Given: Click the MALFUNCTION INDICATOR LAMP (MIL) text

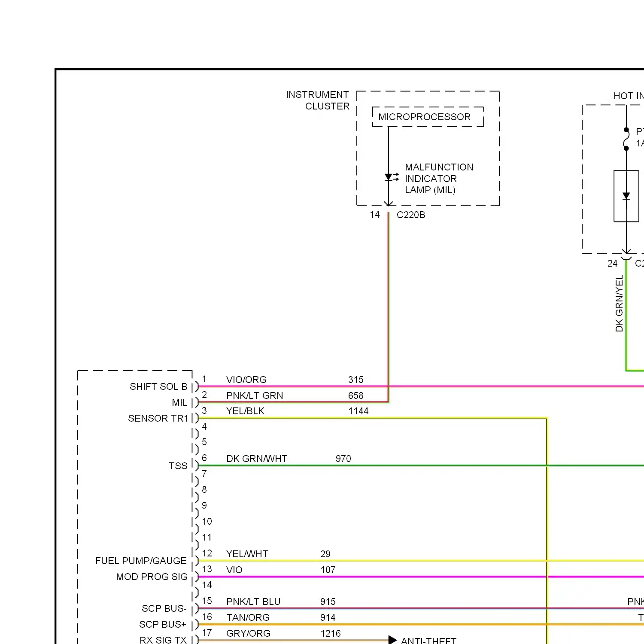Looking at the screenshot, I should [439, 179].
